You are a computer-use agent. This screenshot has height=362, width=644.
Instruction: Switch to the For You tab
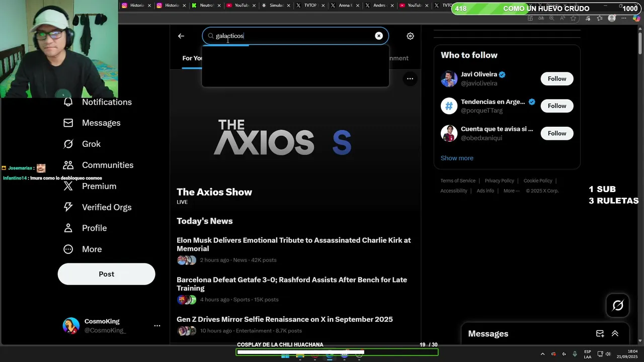tap(192, 58)
